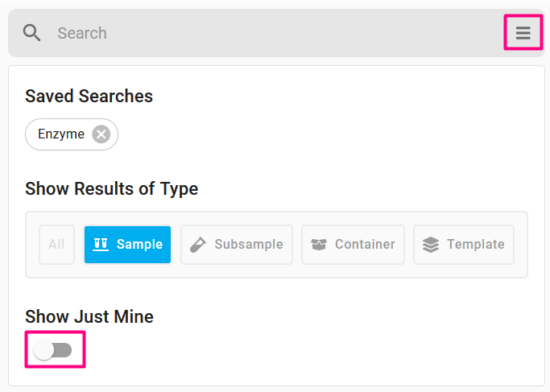Image resolution: width=550 pixels, height=392 pixels.
Task: Enable the Show Just Mine switch
Action: point(52,350)
